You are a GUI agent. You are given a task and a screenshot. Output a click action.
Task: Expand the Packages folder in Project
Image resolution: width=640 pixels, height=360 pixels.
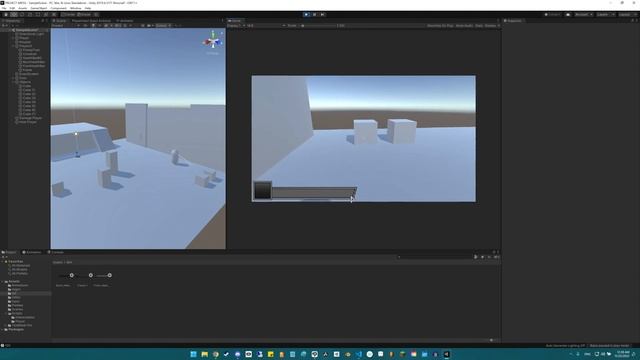pyautogui.click(x=3, y=329)
